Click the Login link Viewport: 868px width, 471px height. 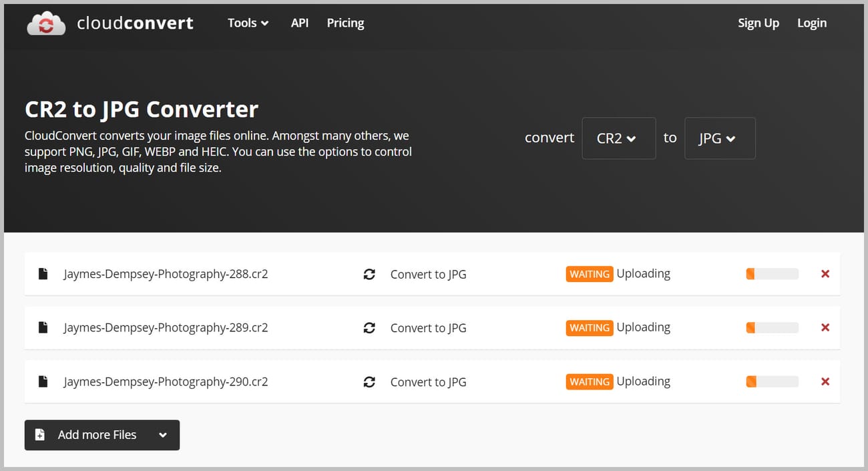tap(812, 22)
